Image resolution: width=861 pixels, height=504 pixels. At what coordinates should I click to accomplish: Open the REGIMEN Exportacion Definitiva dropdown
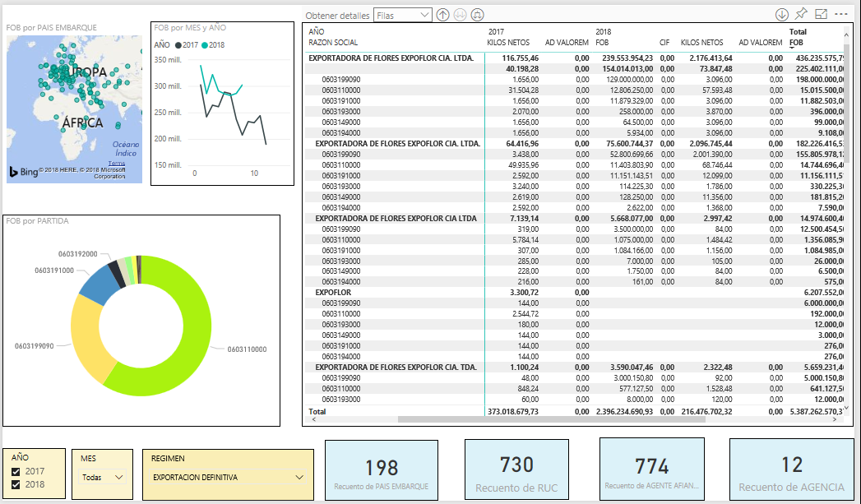pyautogui.click(x=228, y=478)
